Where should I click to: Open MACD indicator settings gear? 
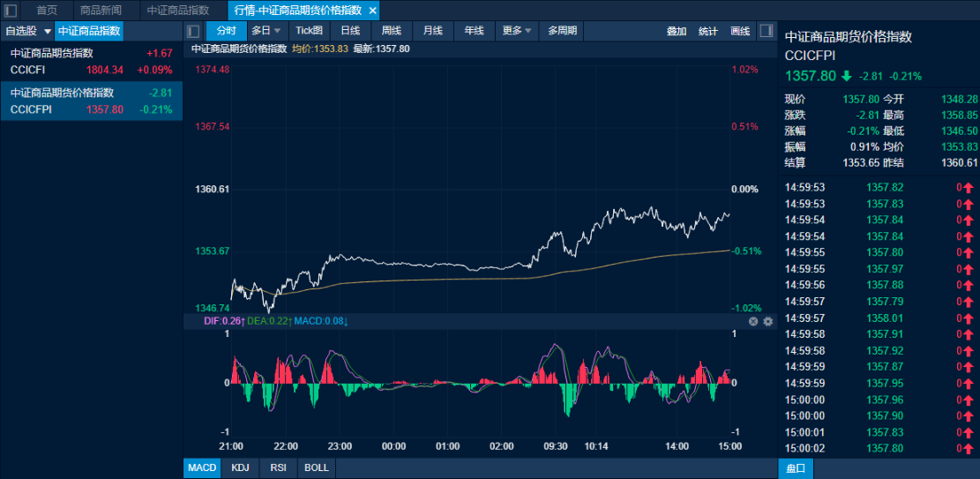pyautogui.click(x=767, y=321)
